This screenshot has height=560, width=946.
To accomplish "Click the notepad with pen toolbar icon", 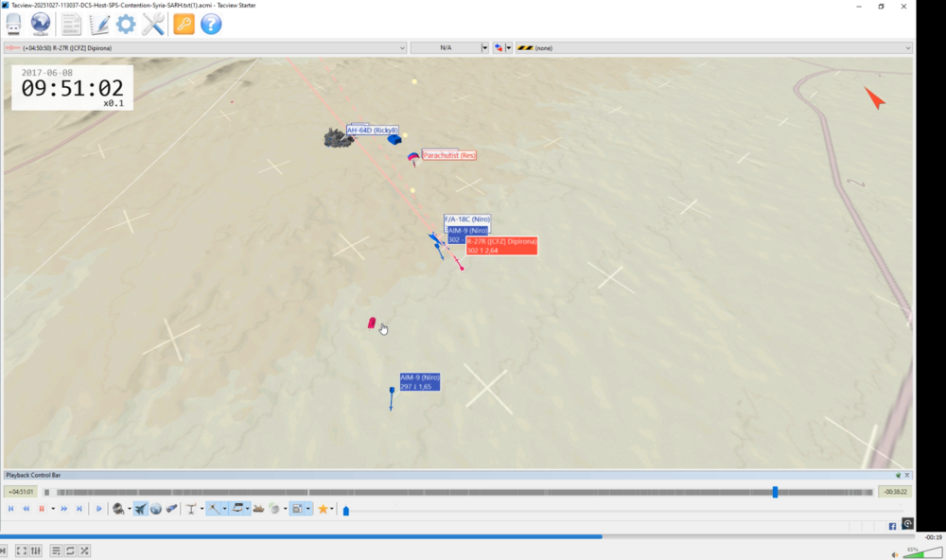I will pos(99,25).
